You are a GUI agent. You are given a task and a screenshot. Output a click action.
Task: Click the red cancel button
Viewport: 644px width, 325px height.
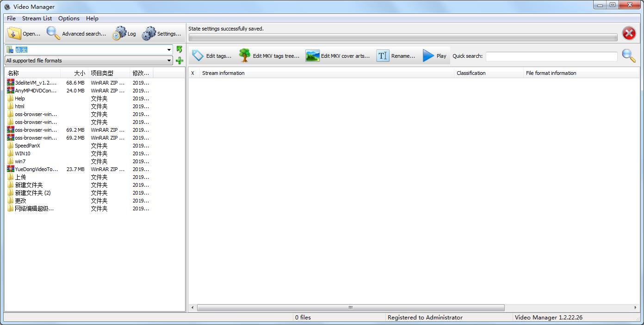point(629,33)
